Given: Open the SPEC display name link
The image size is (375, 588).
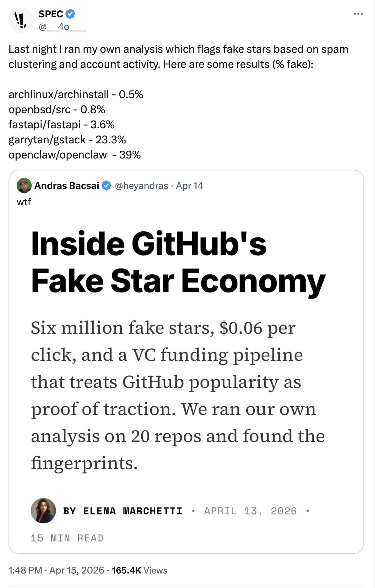Looking at the screenshot, I should point(51,14).
